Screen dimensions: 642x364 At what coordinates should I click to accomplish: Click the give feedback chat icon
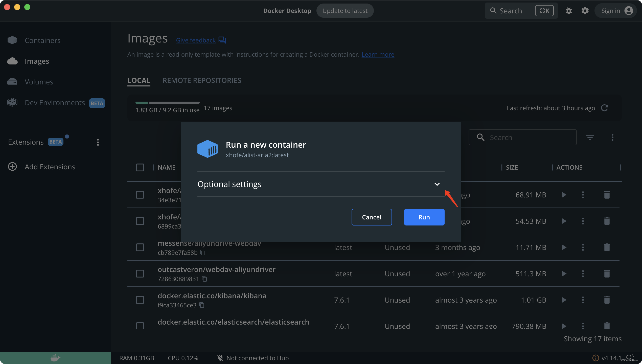[x=222, y=40]
